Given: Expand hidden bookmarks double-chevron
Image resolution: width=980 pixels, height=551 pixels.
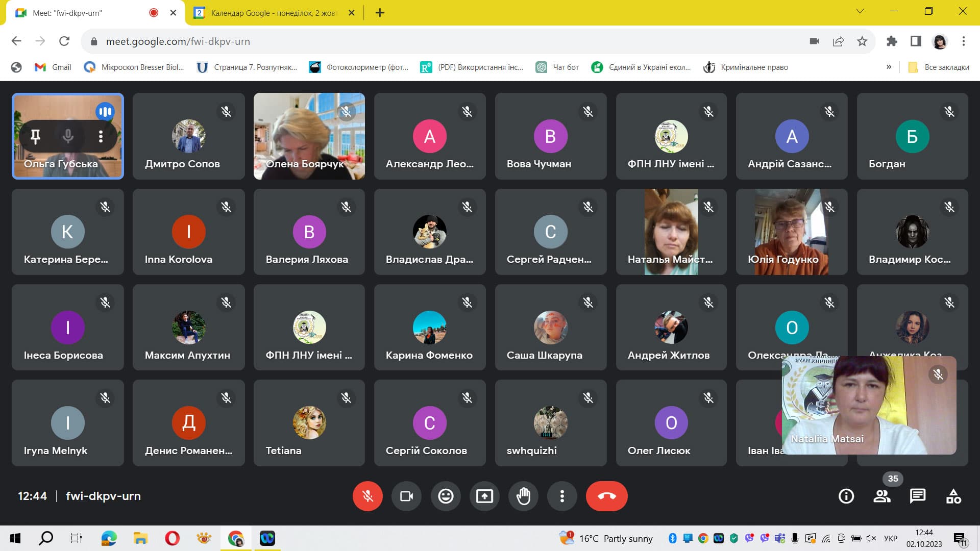Looking at the screenshot, I should tap(889, 67).
